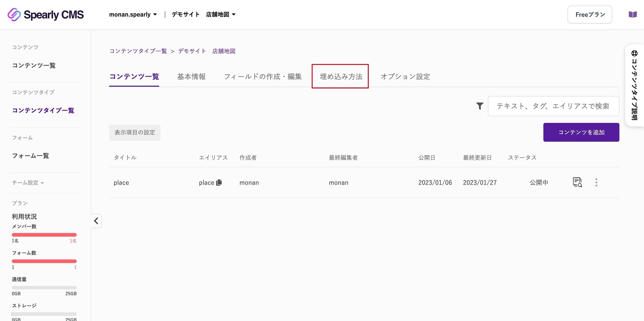The image size is (644, 321).
Task: Click コンテンツを追加 button
Action: [581, 132]
